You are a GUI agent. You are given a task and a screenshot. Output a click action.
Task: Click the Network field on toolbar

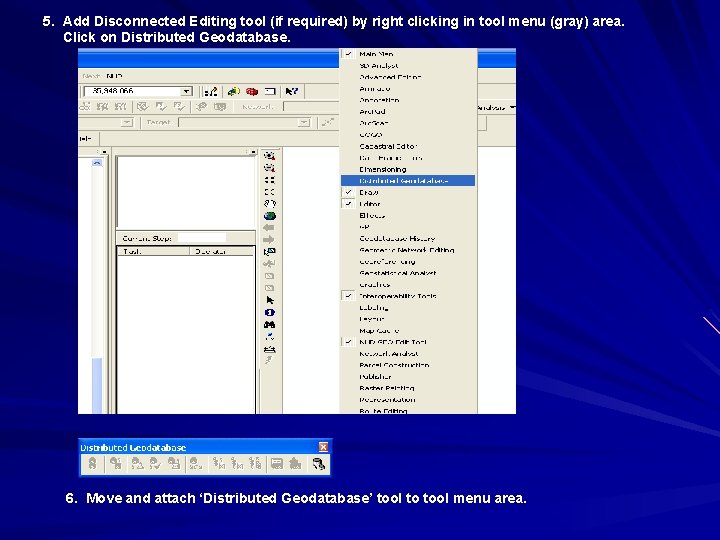click(x=312, y=107)
